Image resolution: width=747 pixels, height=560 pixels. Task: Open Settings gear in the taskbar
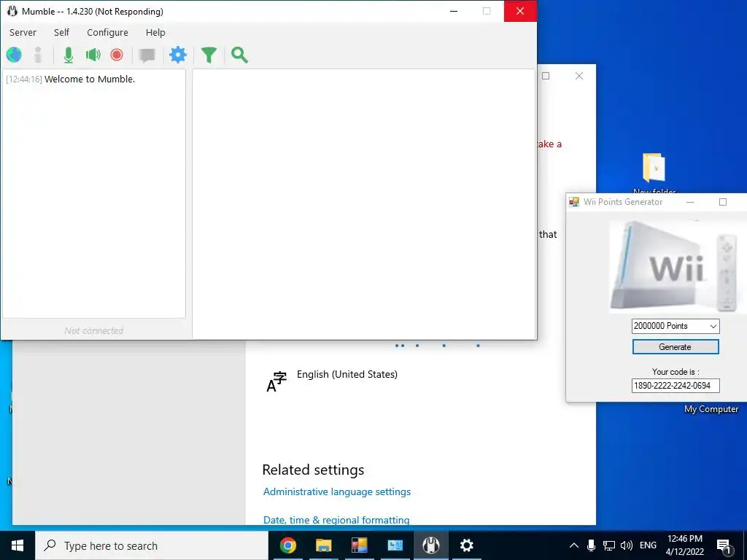coord(466,545)
